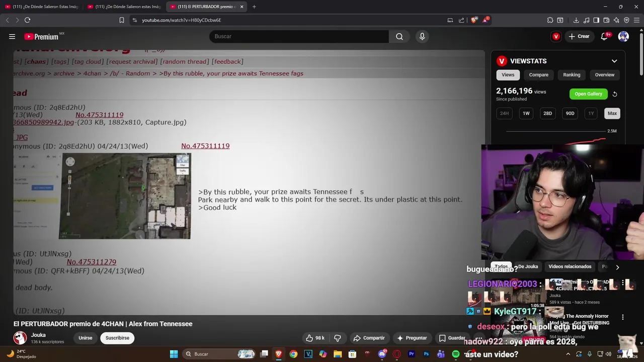Screen dimensions: 644x362
Task: Click the Windows taskbar search box
Action: pyautogui.click(x=219, y=354)
